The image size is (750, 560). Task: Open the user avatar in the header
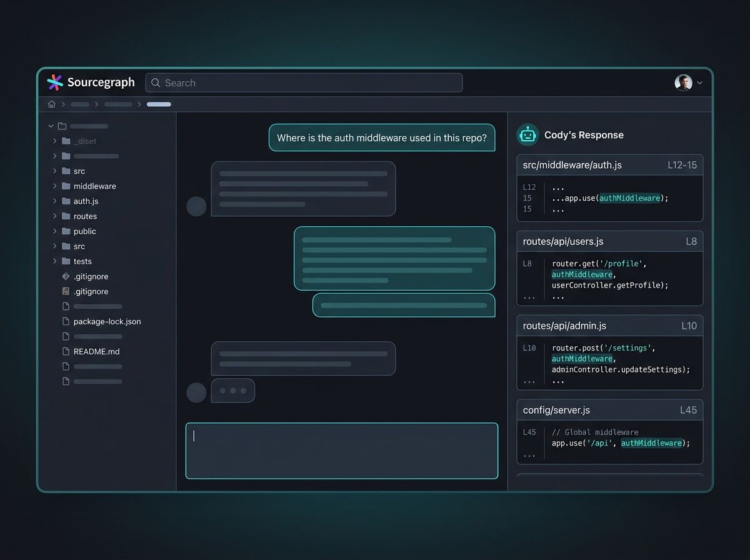(683, 82)
